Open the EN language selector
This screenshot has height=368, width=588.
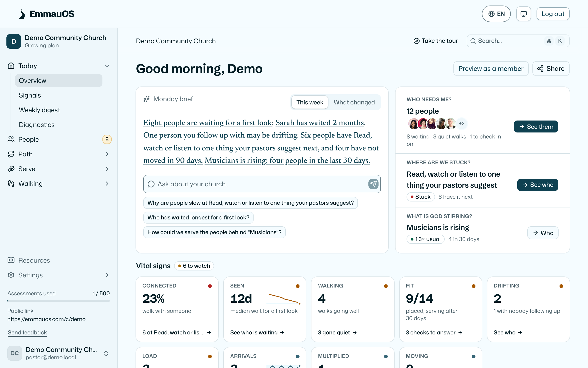point(496,14)
